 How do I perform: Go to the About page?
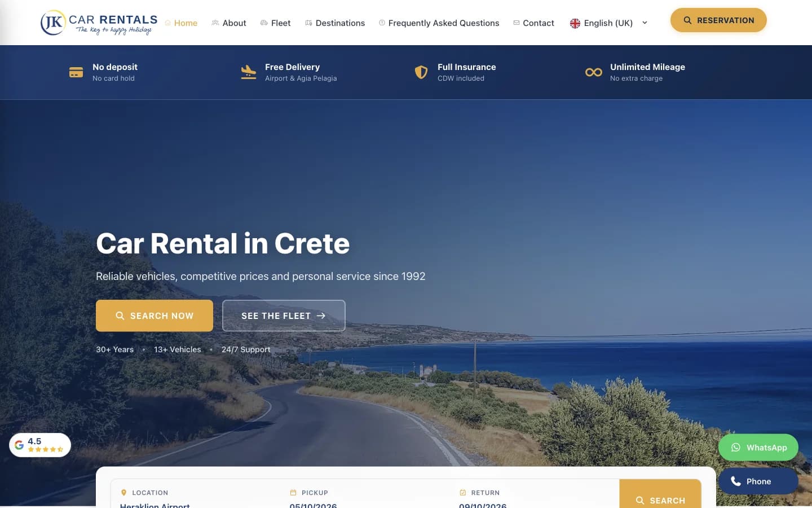[x=229, y=23]
